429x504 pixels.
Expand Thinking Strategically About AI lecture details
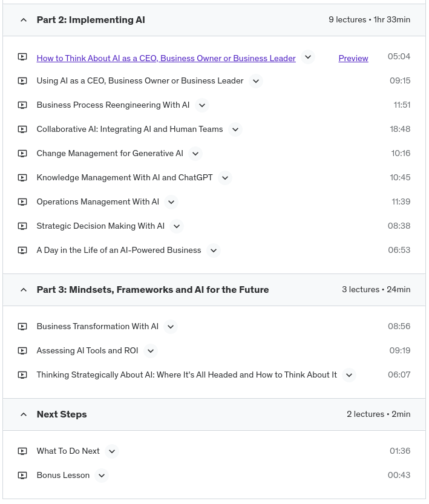coord(349,375)
